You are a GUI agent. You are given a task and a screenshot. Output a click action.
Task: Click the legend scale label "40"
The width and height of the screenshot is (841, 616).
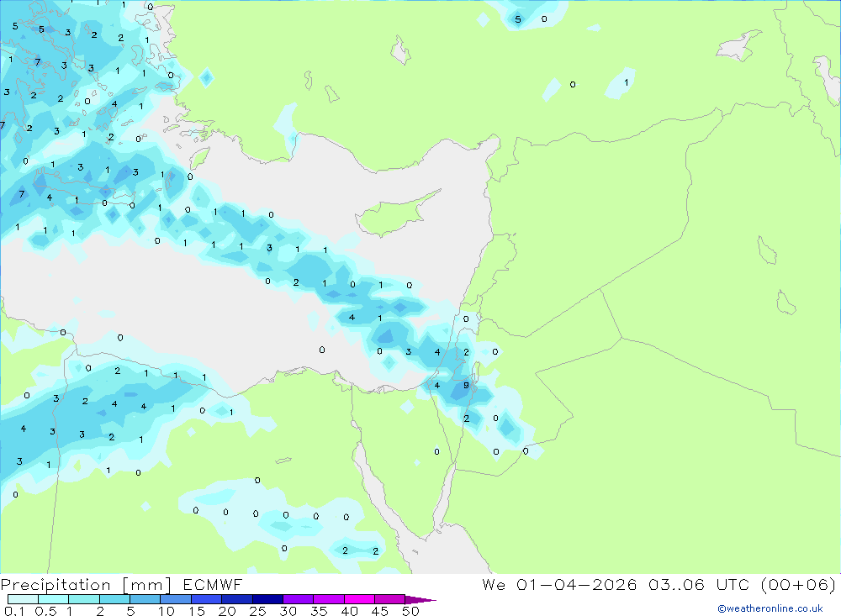349,611
